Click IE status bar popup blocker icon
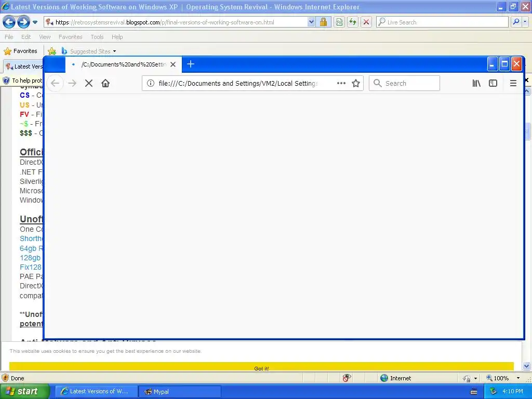Screen dimensions: 532x399 point(347,378)
